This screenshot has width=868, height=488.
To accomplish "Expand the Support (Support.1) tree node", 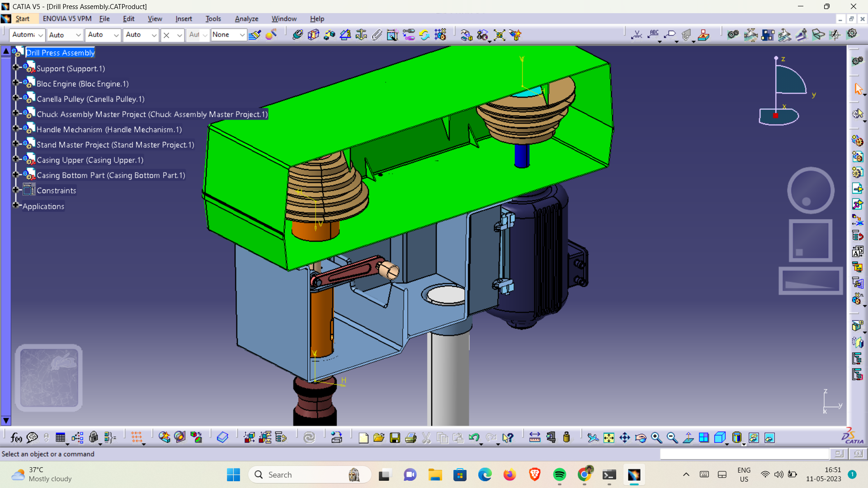I will click(x=15, y=67).
